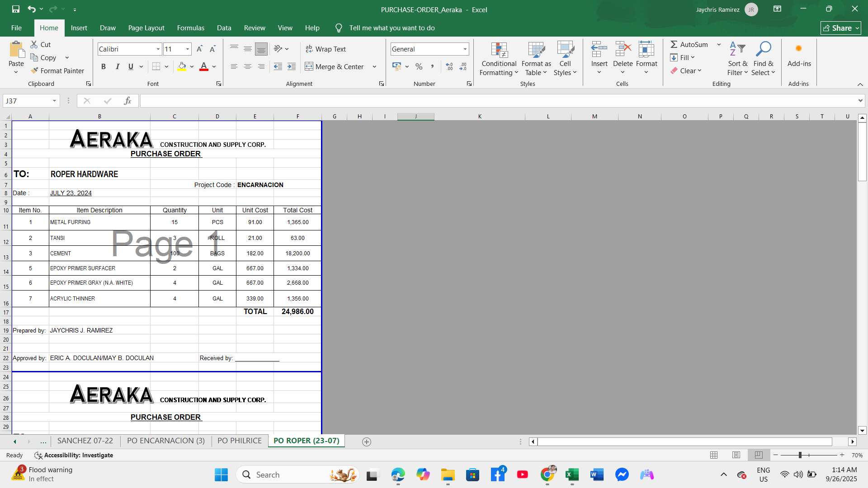The width and height of the screenshot is (868, 488).
Task: Open the Merge & Center dropdown arrow
Action: click(374, 66)
